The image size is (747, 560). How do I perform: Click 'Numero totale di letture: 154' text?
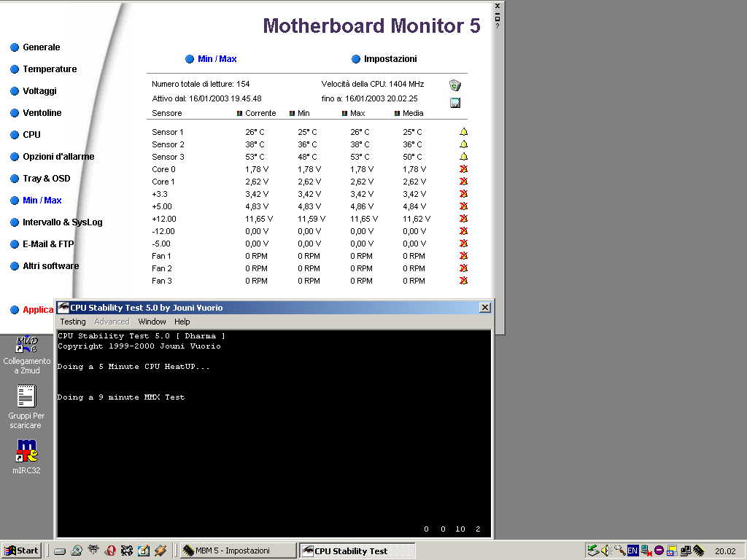201,84
